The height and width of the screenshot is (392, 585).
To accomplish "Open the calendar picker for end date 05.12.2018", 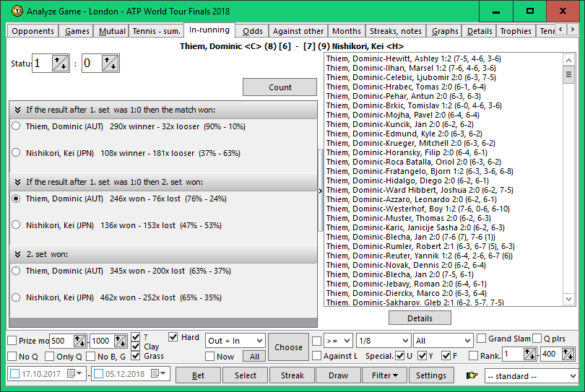I will pyautogui.click(x=158, y=375).
